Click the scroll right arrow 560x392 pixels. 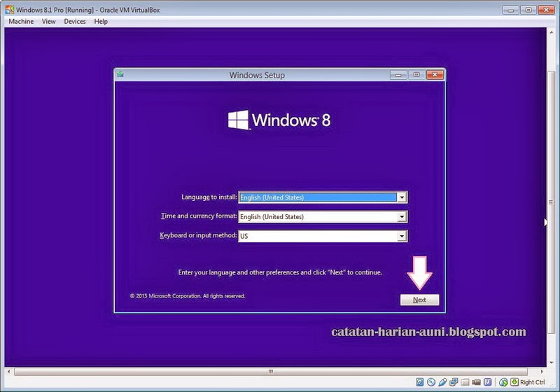542,372
